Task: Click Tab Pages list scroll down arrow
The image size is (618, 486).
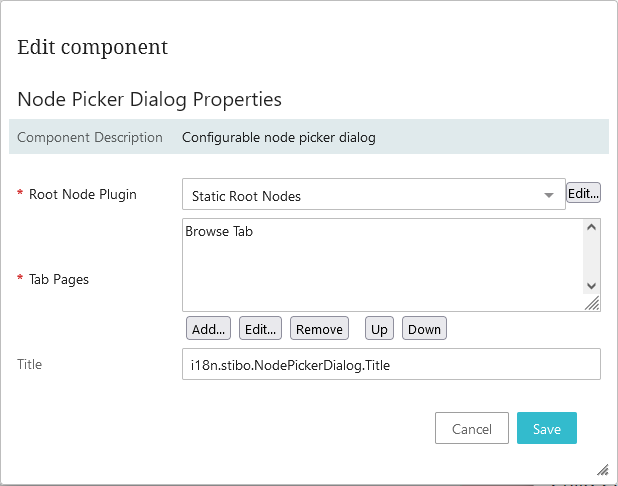Action: click(x=591, y=285)
